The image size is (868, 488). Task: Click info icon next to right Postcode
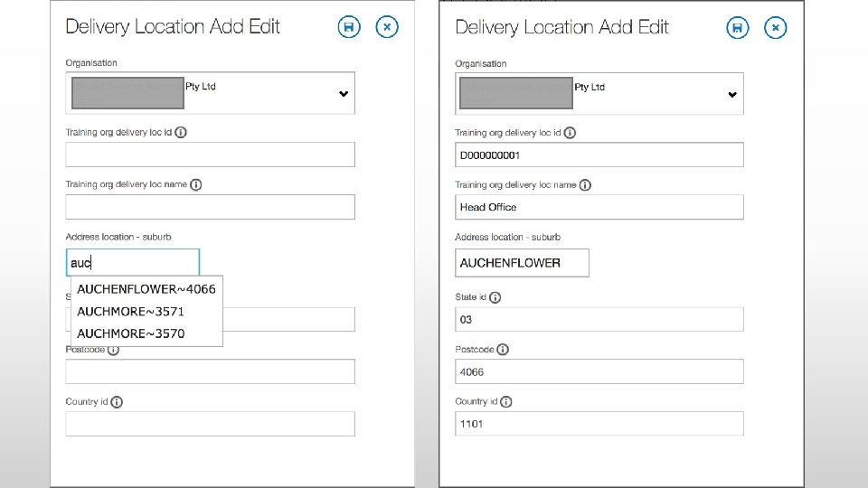[x=503, y=350]
